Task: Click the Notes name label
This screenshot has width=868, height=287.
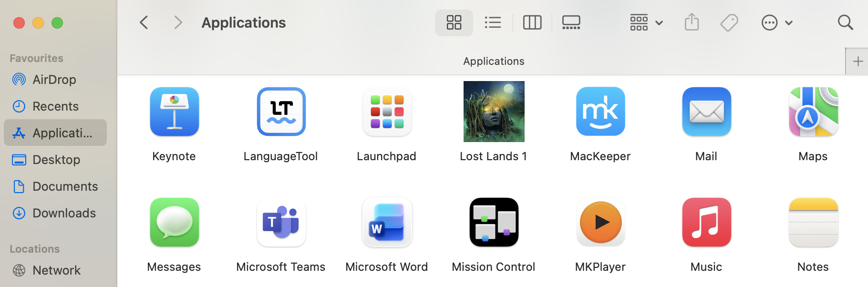Action: pyautogui.click(x=813, y=267)
